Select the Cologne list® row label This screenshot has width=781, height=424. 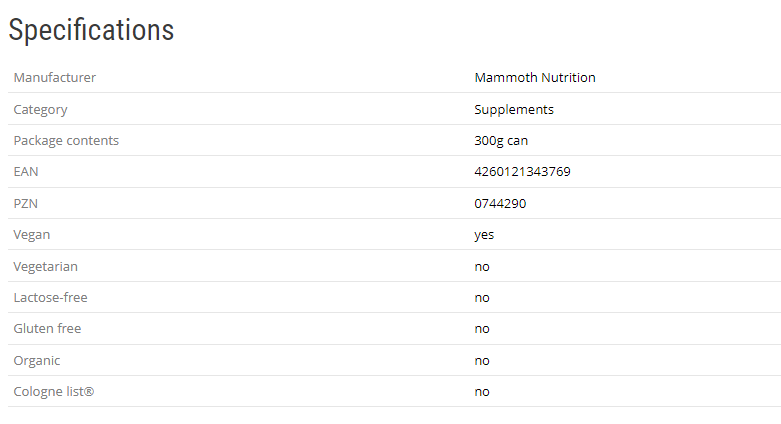pos(54,391)
